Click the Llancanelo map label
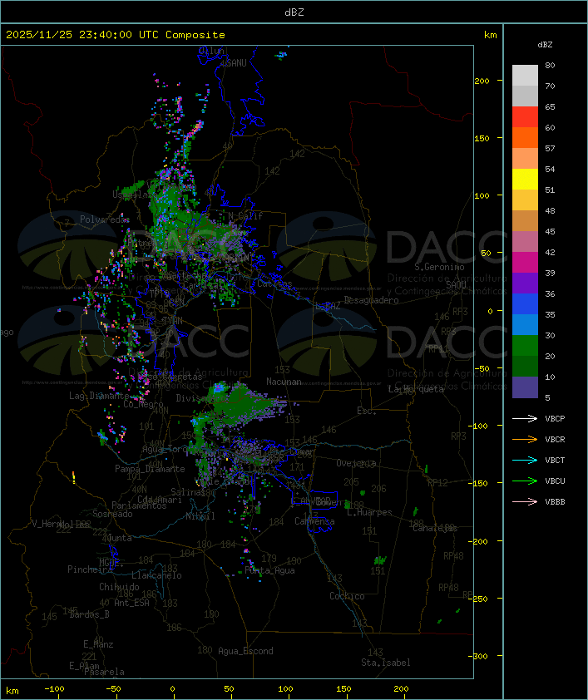Viewport: 588px width, 700px height. tap(156, 575)
